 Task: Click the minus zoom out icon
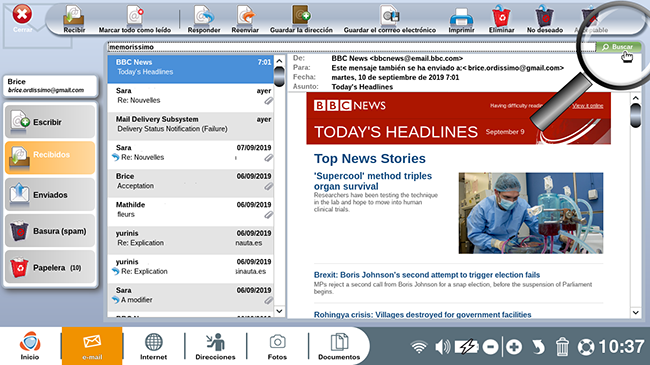pos(490,347)
